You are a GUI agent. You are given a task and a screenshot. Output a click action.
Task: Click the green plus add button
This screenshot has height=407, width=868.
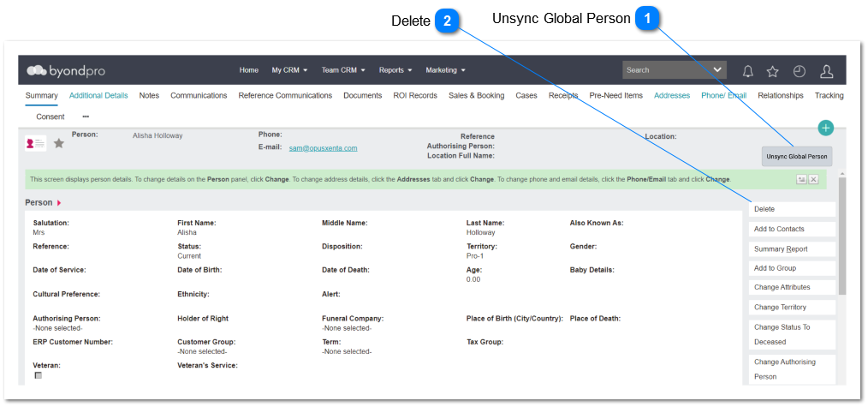point(826,128)
